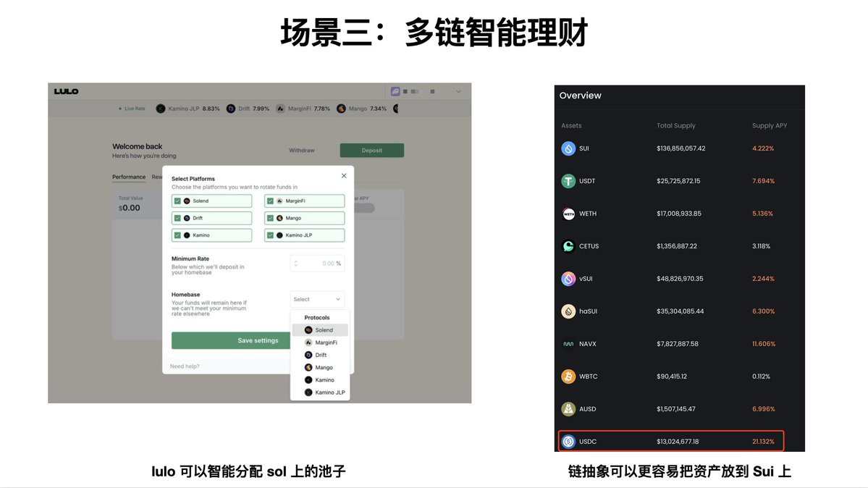
Task: Choose Drift in the Protocols list
Action: click(320, 355)
